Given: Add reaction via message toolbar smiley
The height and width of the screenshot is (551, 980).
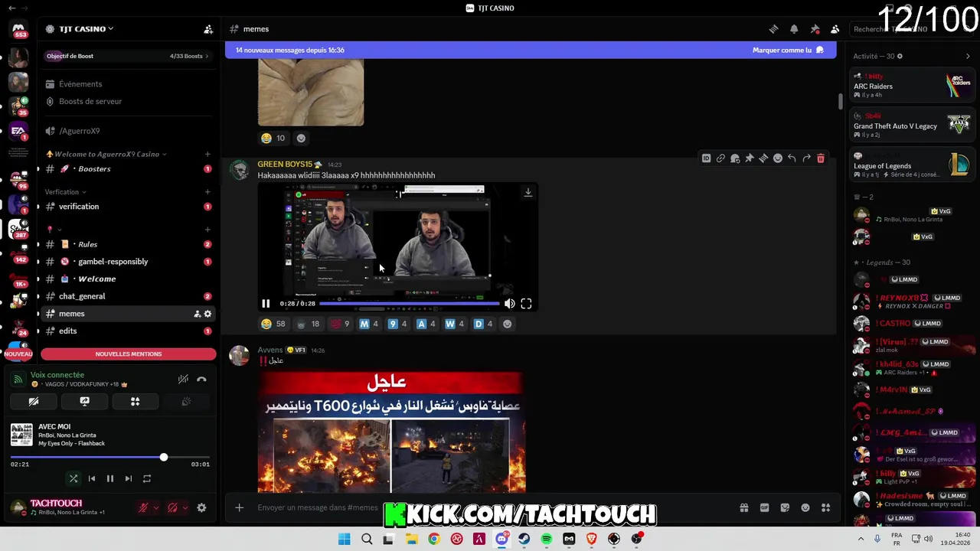Looking at the screenshot, I should [778, 158].
